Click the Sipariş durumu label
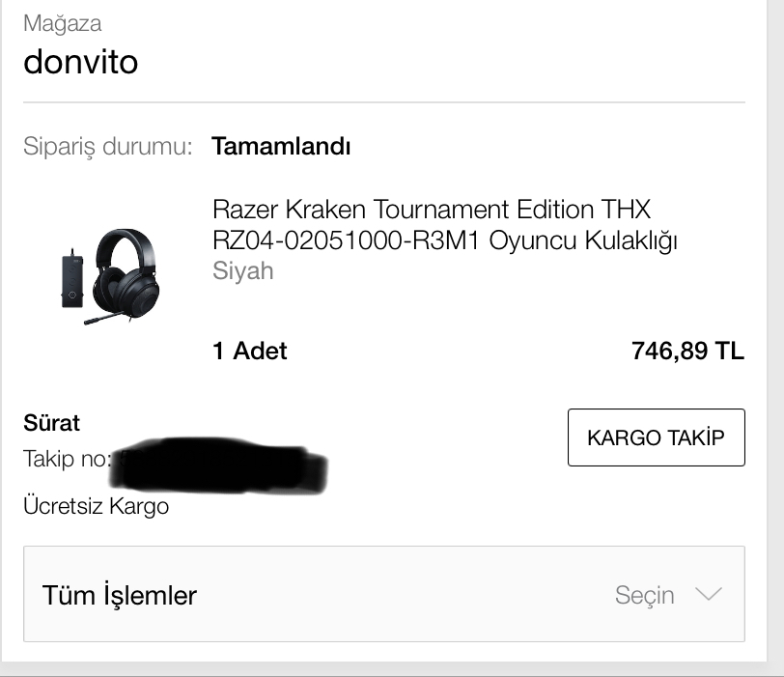784x677 pixels. tap(107, 147)
